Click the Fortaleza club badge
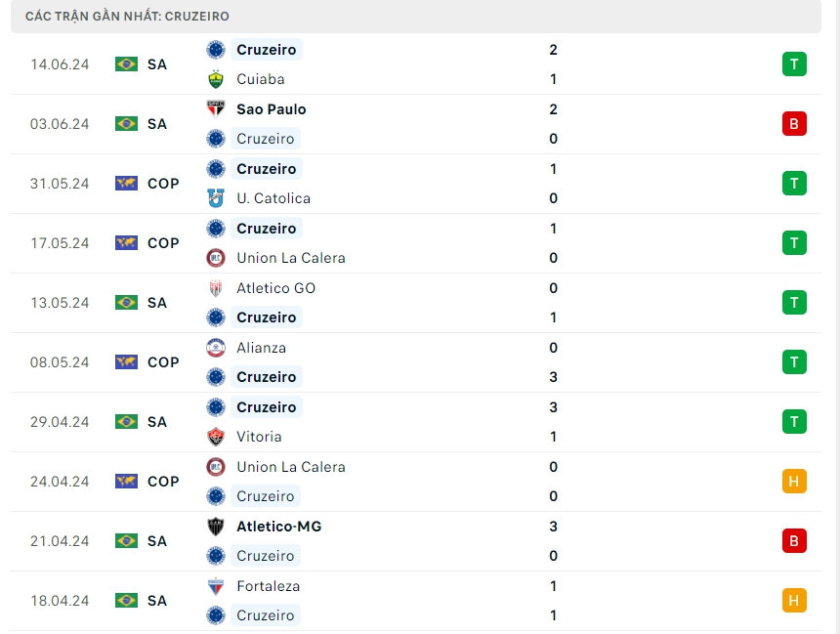 pyautogui.click(x=216, y=586)
